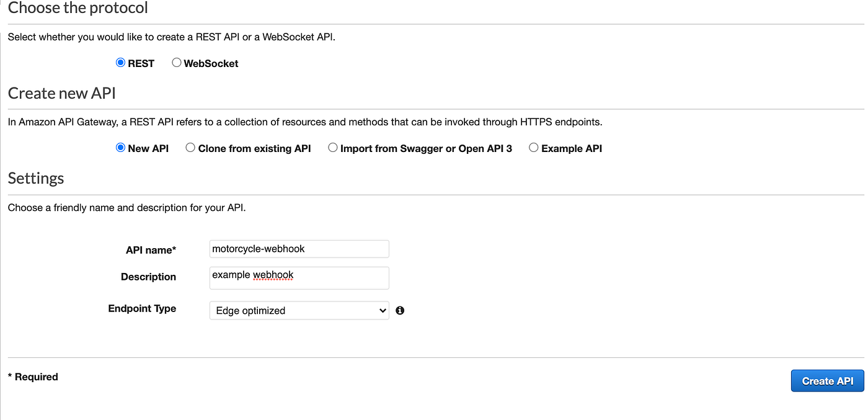Select Import from Swagger or Open API 3
Viewport: 868px width, 420px height.
pyautogui.click(x=333, y=147)
